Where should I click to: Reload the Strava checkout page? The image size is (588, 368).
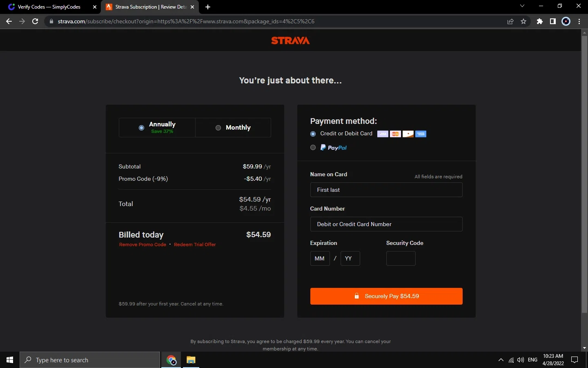tap(35, 21)
